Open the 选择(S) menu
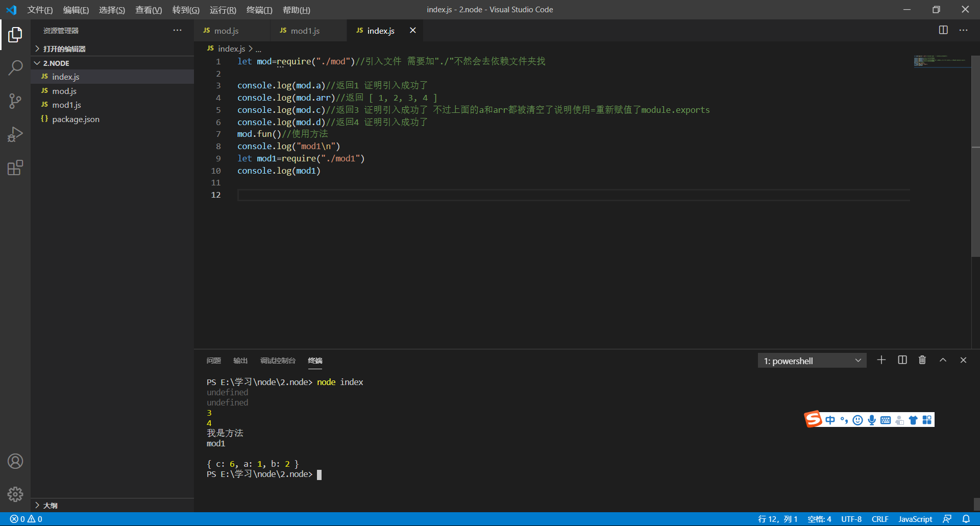 pyautogui.click(x=112, y=10)
